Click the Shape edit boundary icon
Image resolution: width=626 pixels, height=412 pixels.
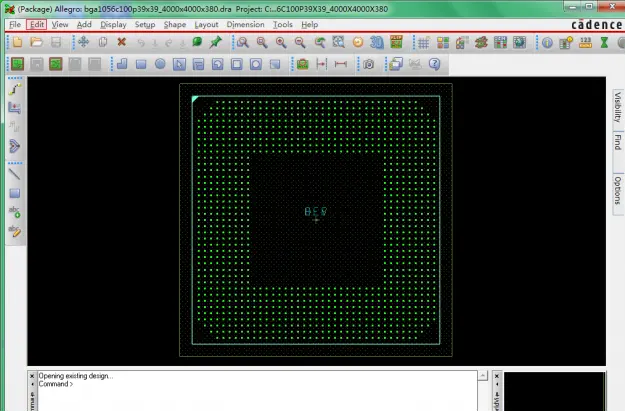point(275,64)
